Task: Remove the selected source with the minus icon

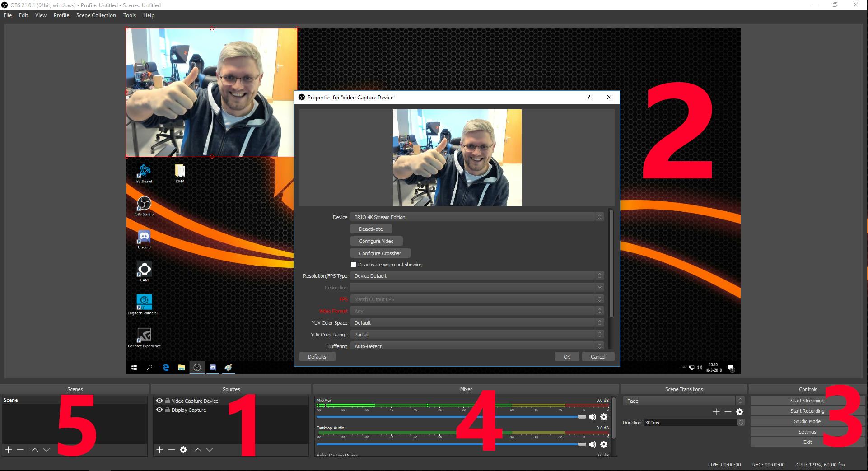Action: (x=172, y=450)
